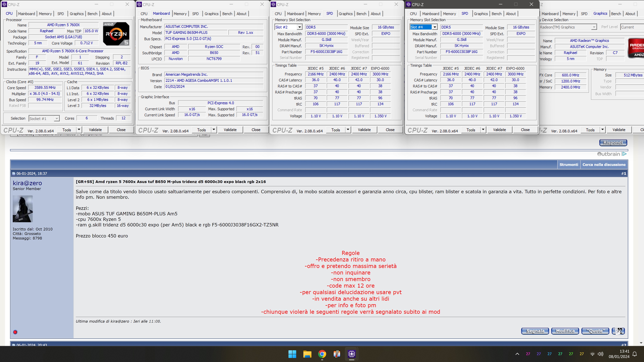Open volume speaker tray icon
Screen dimensions: 644x362
600,354
